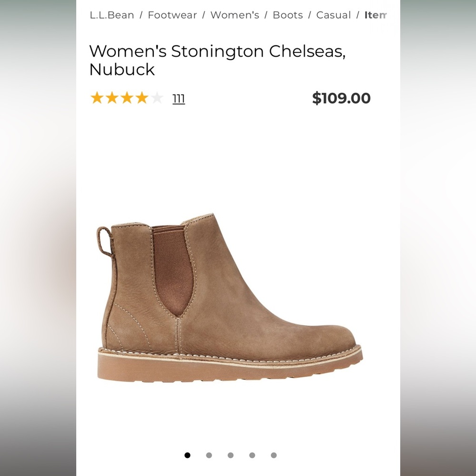Viewport: 476px width, 476px height.
Task: Click the fourth gold star
Action: pos(142,98)
